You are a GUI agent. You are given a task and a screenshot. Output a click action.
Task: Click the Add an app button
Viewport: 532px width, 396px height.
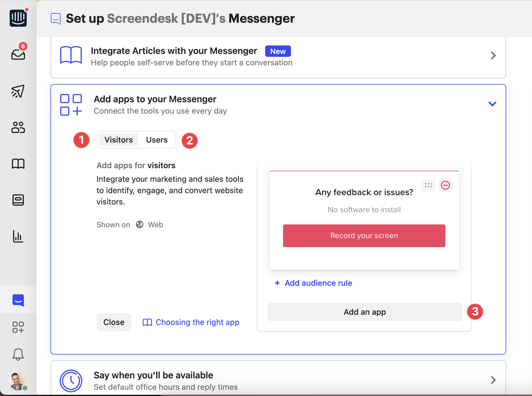(x=365, y=312)
